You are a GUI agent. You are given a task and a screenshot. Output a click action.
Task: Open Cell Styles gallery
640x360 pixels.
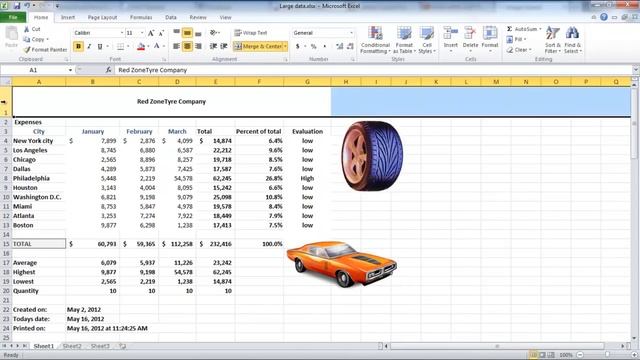click(x=427, y=40)
